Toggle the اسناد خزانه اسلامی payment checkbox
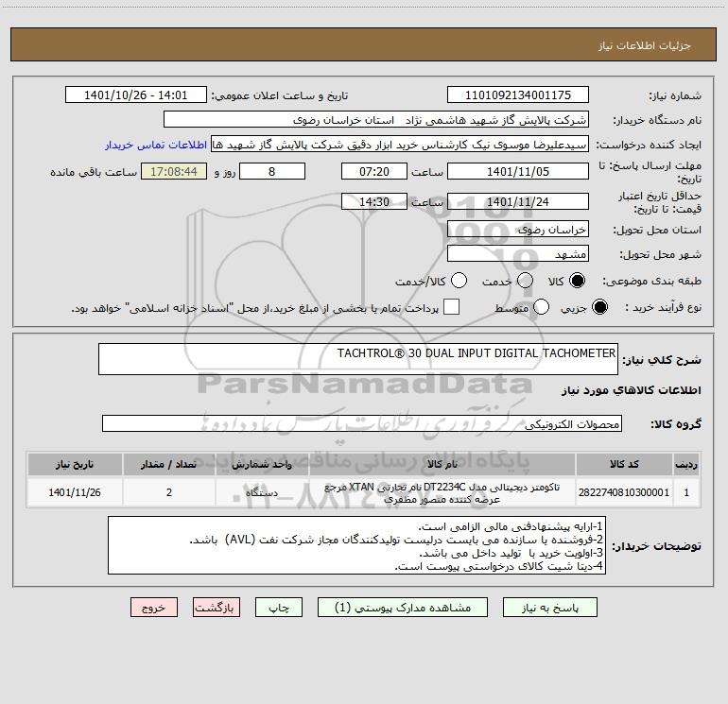The height and width of the screenshot is (704, 728). (451, 307)
